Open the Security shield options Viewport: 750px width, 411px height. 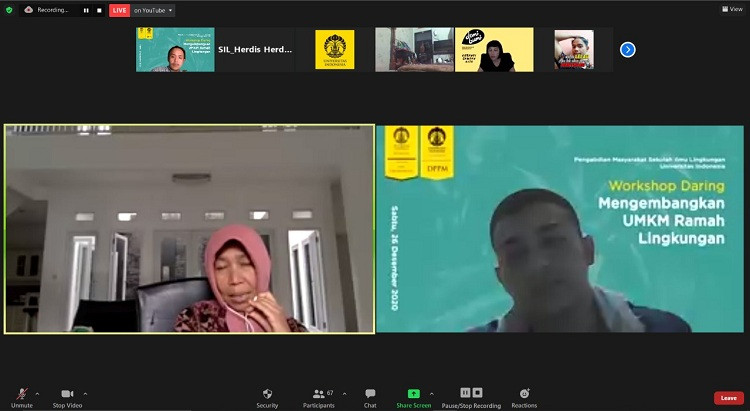click(267, 395)
